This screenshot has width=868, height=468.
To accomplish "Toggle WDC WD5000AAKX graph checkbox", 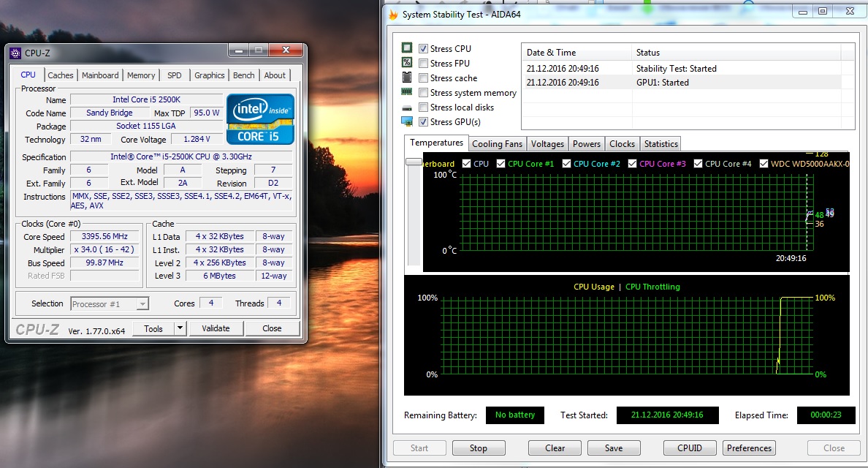I will (x=764, y=163).
